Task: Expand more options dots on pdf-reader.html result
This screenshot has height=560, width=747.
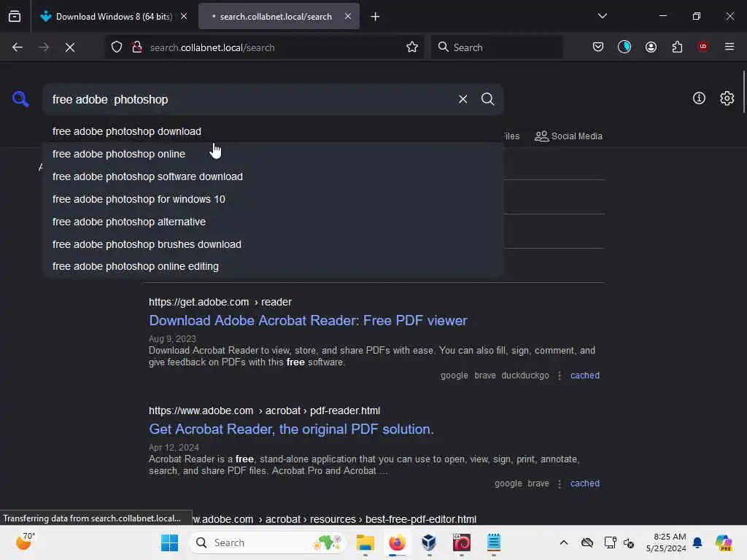Action: coord(560,483)
